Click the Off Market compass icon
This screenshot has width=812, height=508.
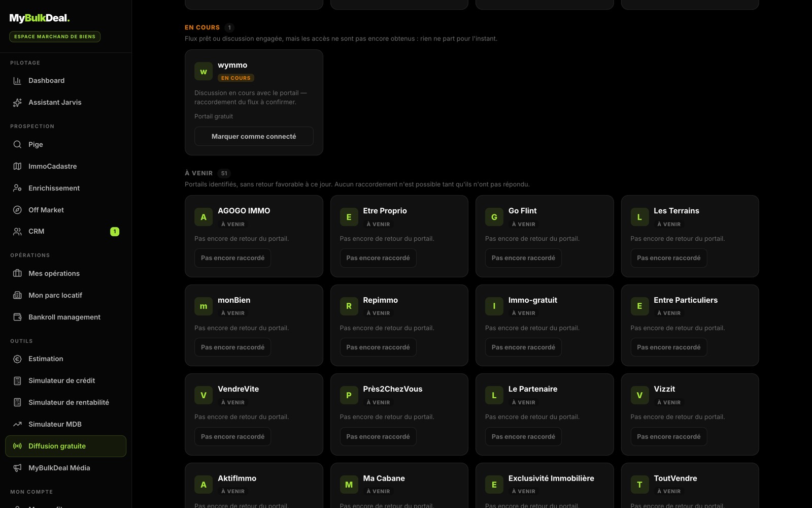[17, 210]
